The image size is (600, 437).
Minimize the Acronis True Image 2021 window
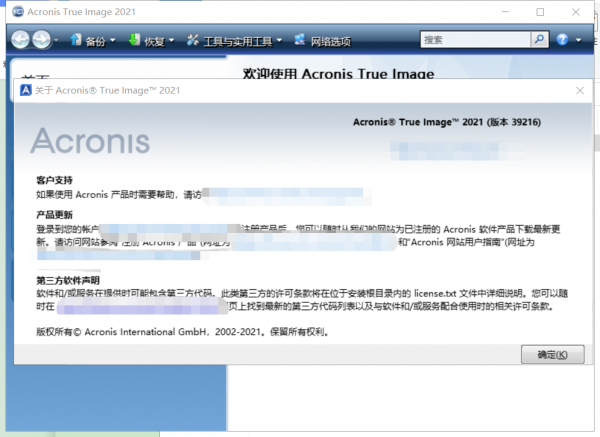(x=505, y=12)
